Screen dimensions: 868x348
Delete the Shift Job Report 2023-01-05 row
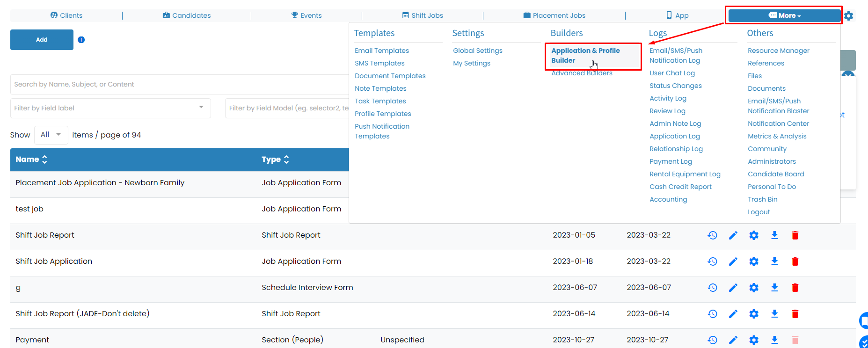point(795,235)
